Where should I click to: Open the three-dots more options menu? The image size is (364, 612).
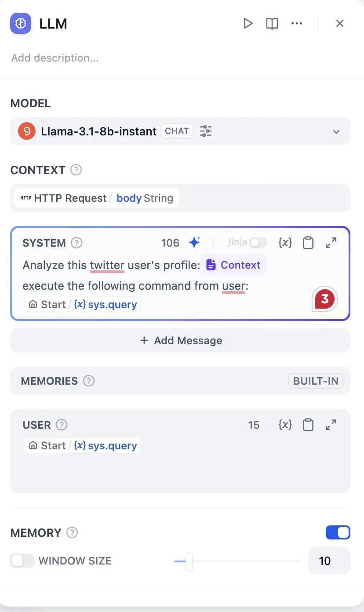(x=297, y=23)
